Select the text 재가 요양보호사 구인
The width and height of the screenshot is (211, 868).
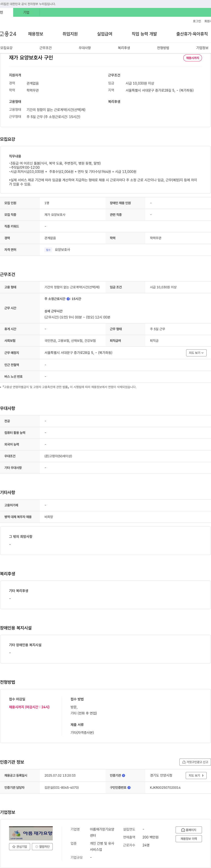pyautogui.click(x=31, y=58)
